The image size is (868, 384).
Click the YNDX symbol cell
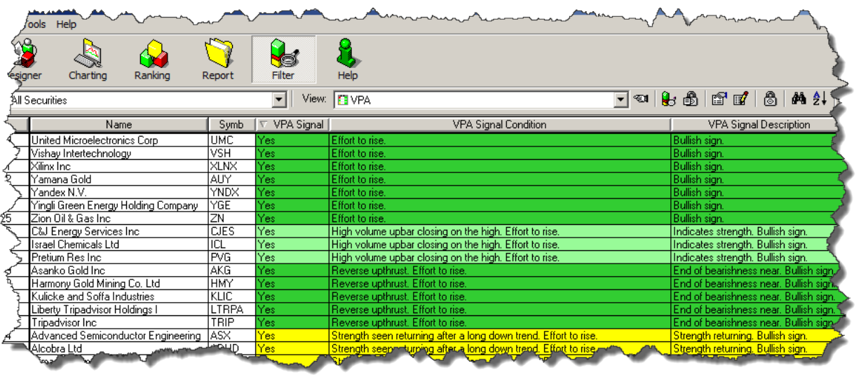click(231, 192)
